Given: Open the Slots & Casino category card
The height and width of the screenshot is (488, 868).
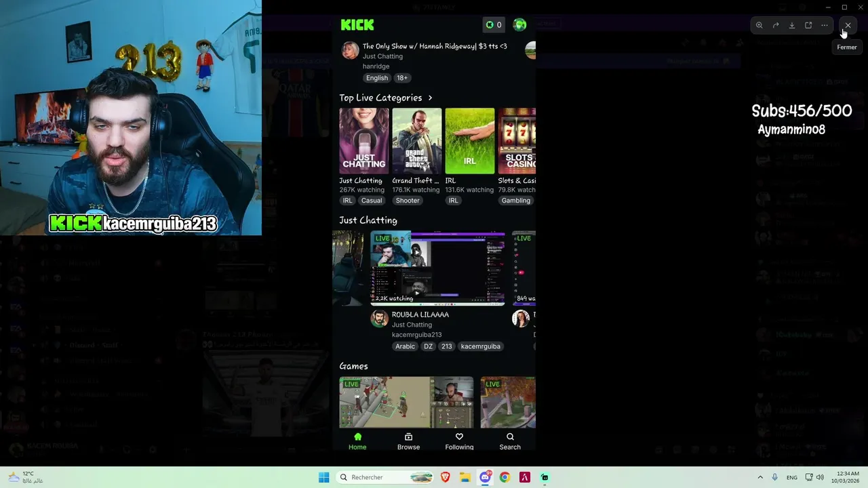Looking at the screenshot, I should coord(517,141).
